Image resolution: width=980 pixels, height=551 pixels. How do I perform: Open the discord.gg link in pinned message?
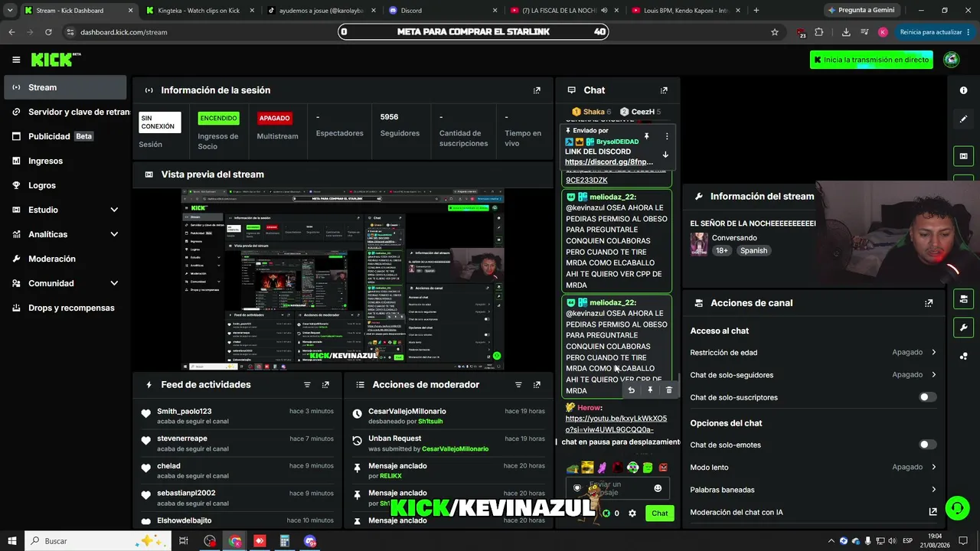[x=609, y=162]
